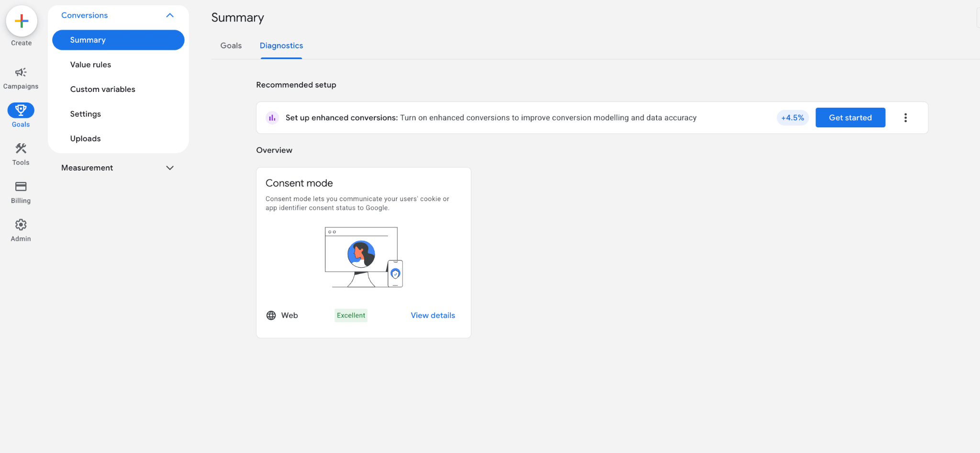Click the Get started button

(x=850, y=118)
